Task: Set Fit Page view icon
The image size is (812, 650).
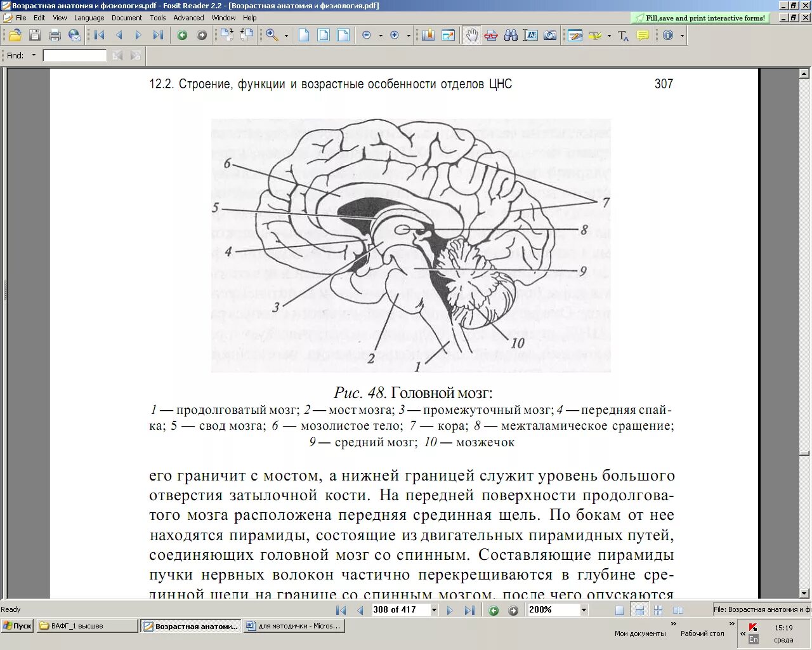Action: [324, 36]
